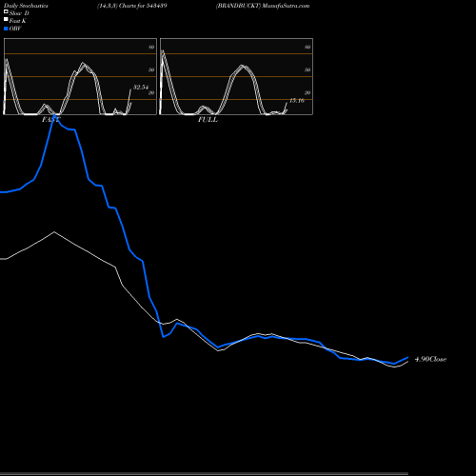
Task: Click the '(14,3,3) Charts for 543439' text
Action: pos(132,6)
